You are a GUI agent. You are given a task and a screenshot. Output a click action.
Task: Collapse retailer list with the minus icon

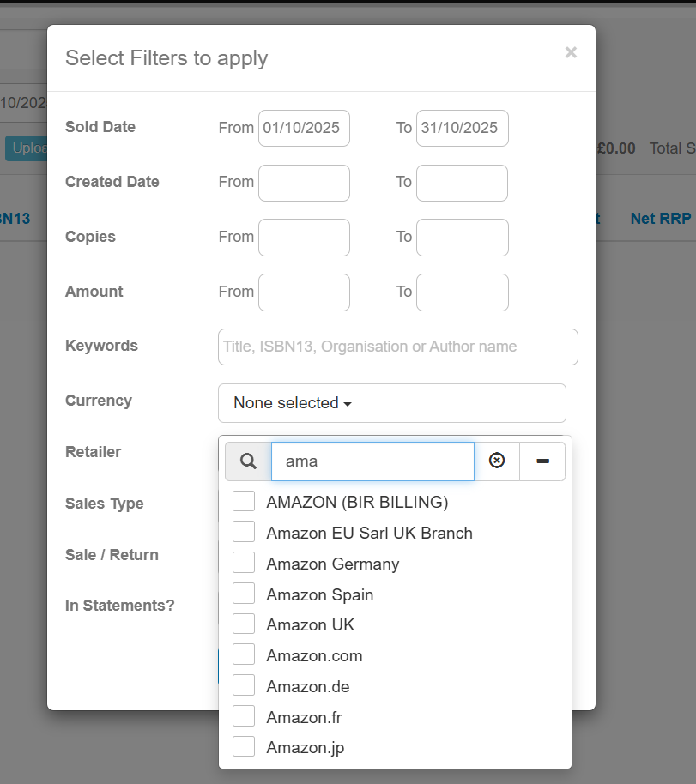point(542,461)
